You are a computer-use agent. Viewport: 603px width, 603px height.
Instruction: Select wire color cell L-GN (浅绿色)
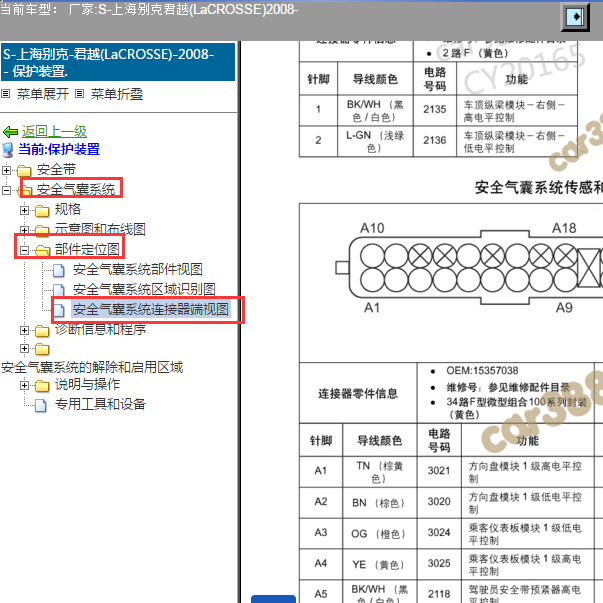click(375, 141)
